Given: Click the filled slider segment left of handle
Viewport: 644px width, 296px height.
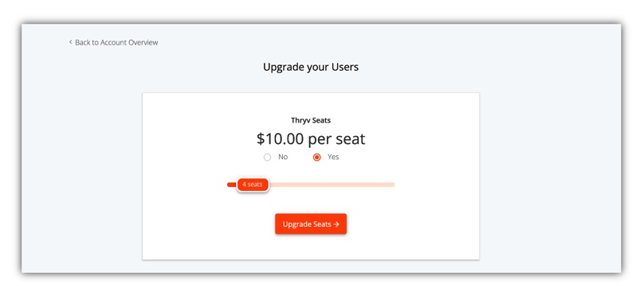Looking at the screenshot, I should pos(232,185).
